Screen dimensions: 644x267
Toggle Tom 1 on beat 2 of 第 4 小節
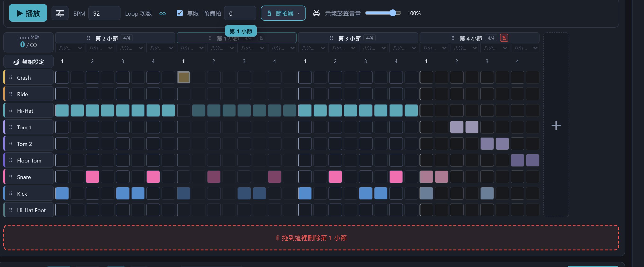point(457,127)
